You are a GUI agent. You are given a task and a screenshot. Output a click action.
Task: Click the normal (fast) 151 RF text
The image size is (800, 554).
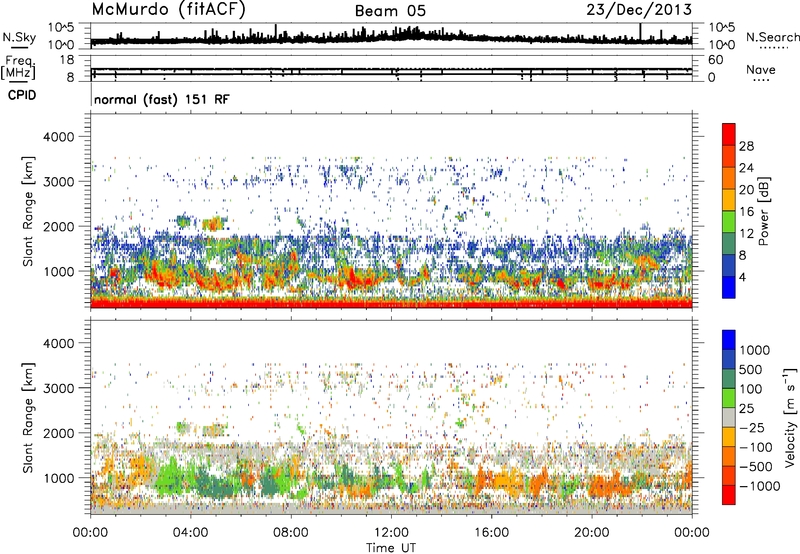pyautogui.click(x=162, y=99)
